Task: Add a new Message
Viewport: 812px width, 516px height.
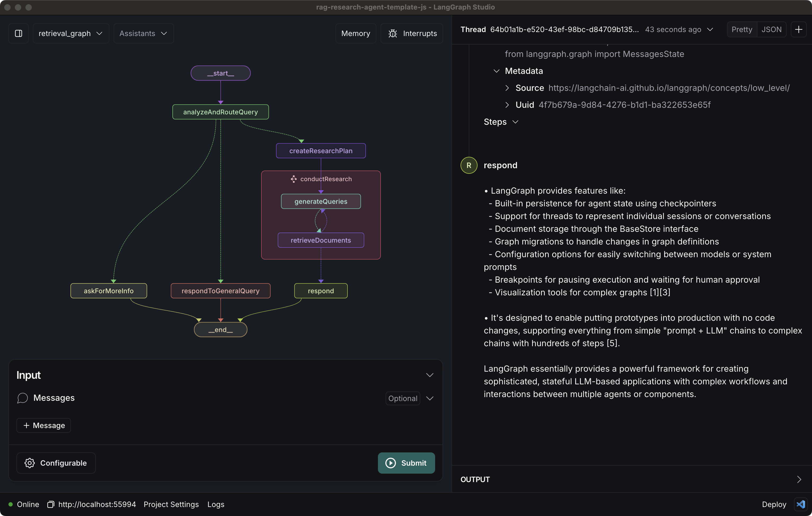Action: click(x=44, y=425)
